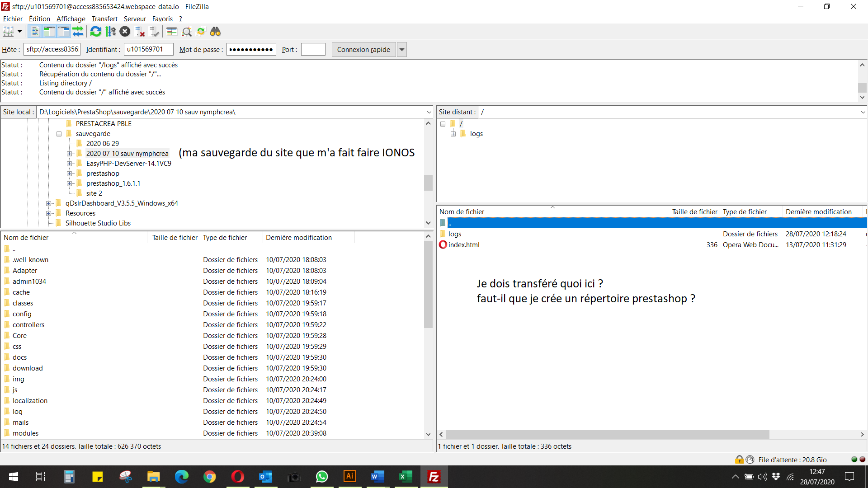The width and height of the screenshot is (868, 488).
Task: Click remote pane horizontal scrollbar
Action: click(607, 434)
